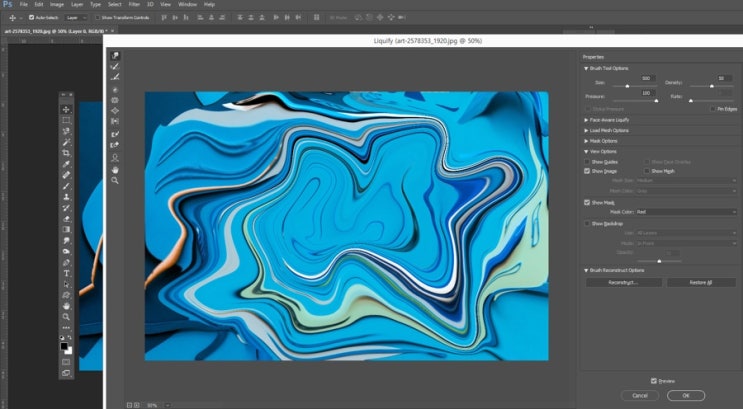Open the Auto-Select Layer dropdown
The image size is (743, 409).
coord(76,18)
